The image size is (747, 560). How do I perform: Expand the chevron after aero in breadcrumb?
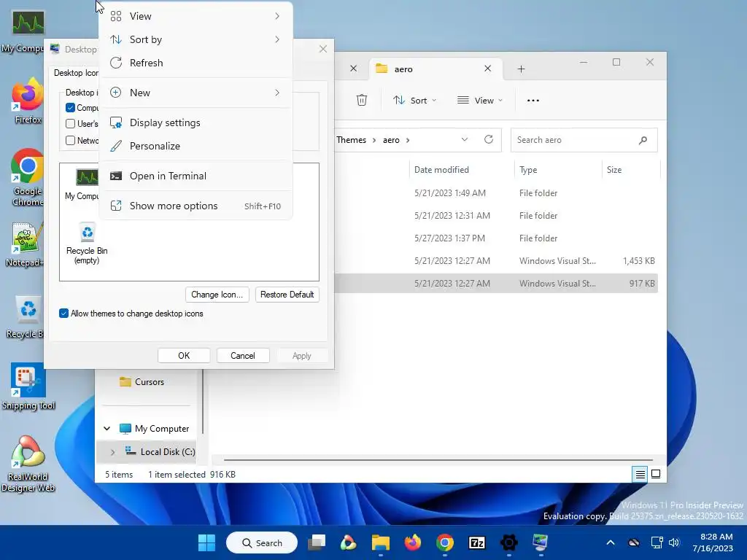click(x=408, y=140)
